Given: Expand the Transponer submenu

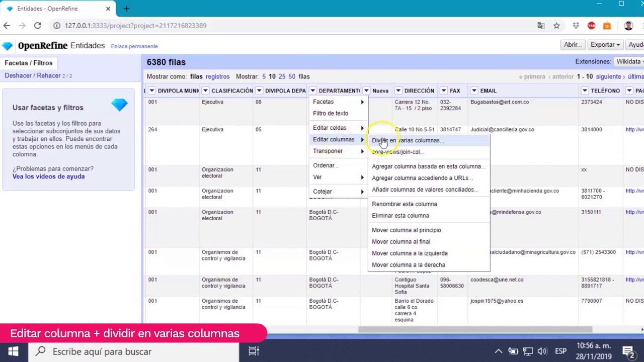Looking at the screenshot, I should click(x=338, y=151).
